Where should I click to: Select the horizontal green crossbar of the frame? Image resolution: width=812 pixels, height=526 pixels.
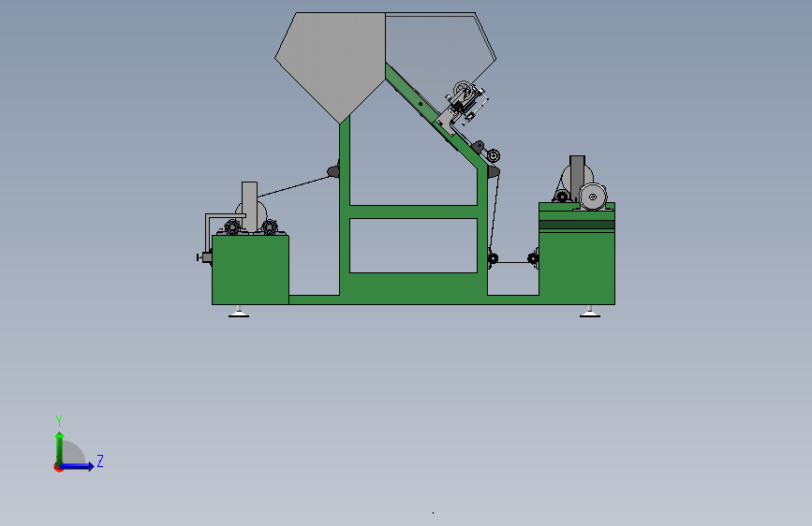413,212
